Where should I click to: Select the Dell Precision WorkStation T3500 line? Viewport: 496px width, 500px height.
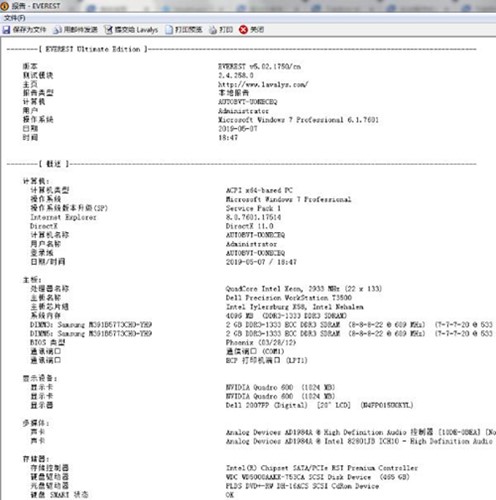pos(288,297)
